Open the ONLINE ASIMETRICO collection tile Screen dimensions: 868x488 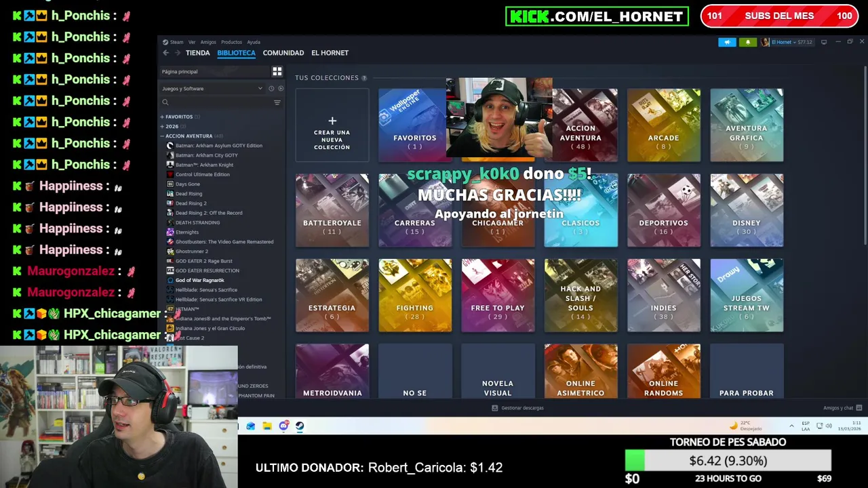(580, 371)
